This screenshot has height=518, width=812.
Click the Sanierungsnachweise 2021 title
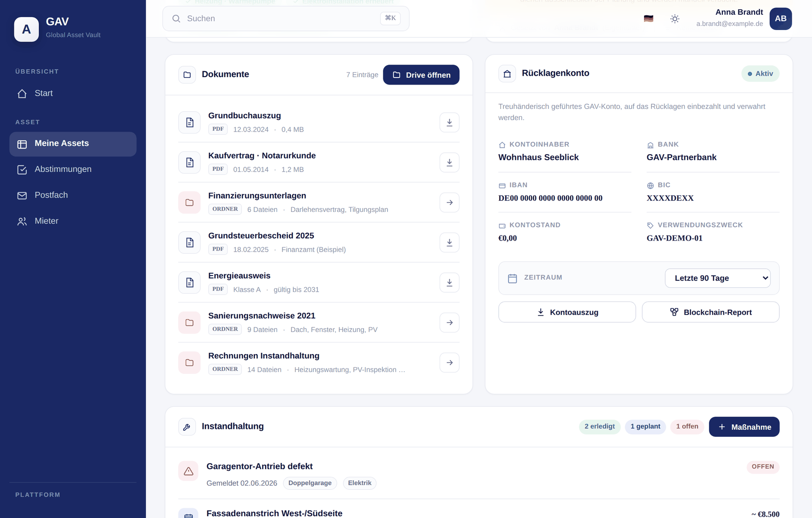(262, 316)
